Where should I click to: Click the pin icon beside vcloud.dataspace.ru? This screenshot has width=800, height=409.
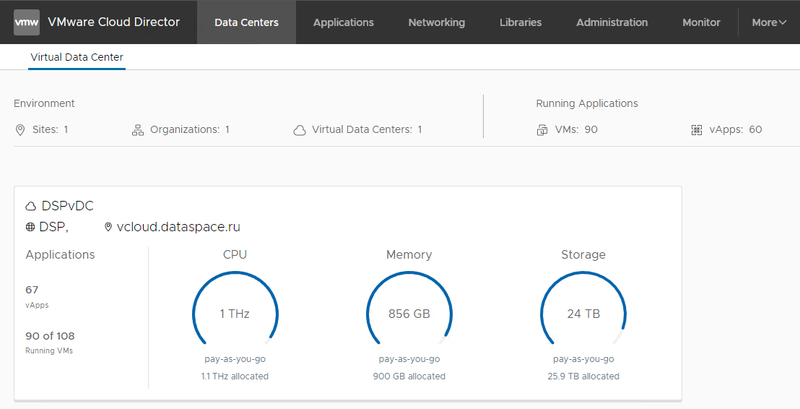[108, 227]
